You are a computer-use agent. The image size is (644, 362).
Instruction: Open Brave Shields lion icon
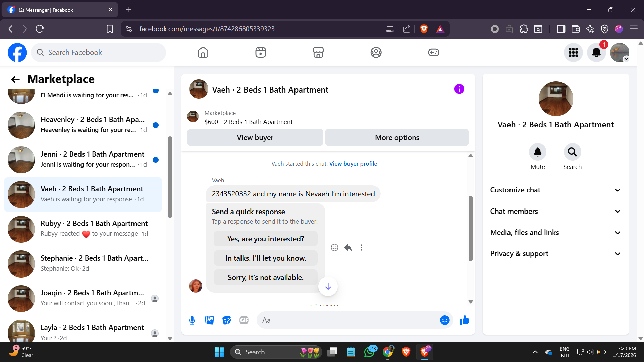click(x=424, y=29)
